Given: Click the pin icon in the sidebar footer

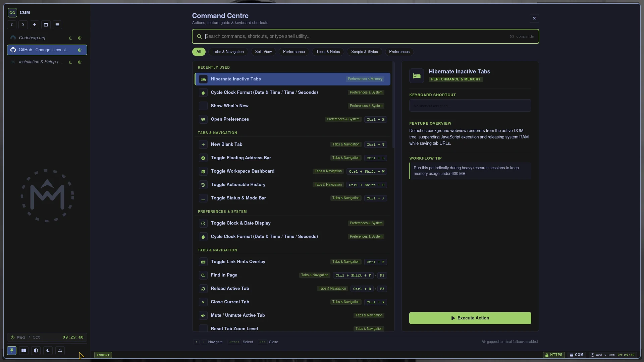Looking at the screenshot, I should click(12, 351).
